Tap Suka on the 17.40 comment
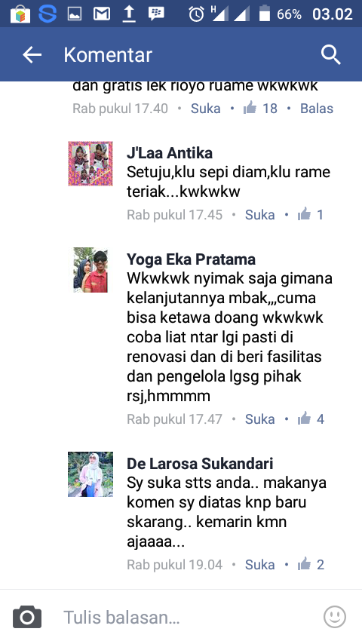This screenshot has width=362, height=644. (205, 109)
